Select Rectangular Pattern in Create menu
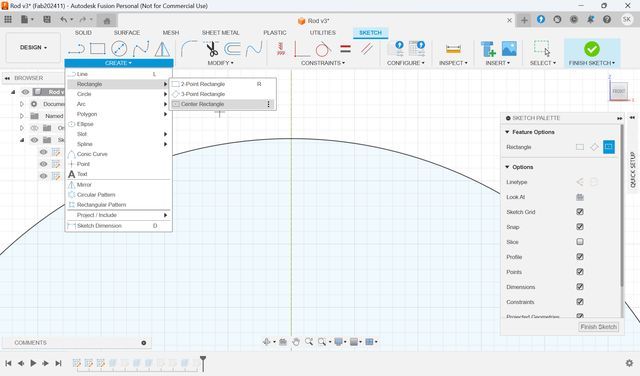 point(118,205)
